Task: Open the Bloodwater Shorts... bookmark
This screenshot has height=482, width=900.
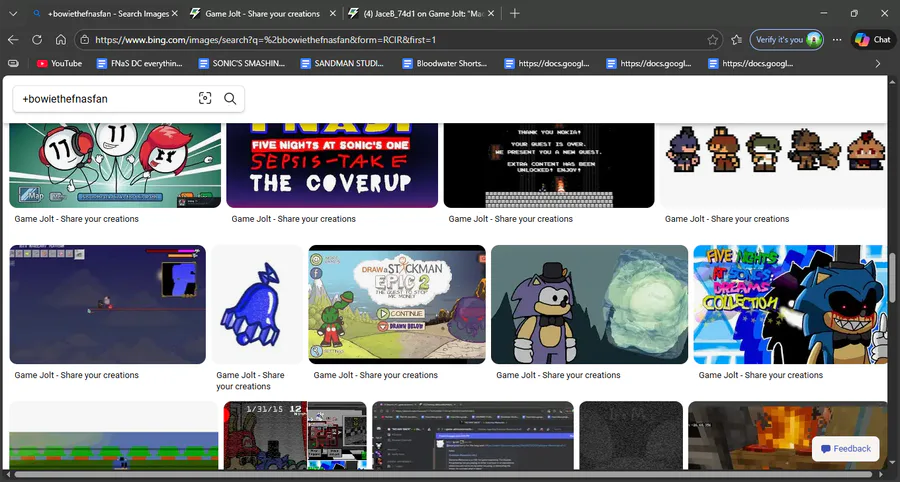Action: (445, 64)
